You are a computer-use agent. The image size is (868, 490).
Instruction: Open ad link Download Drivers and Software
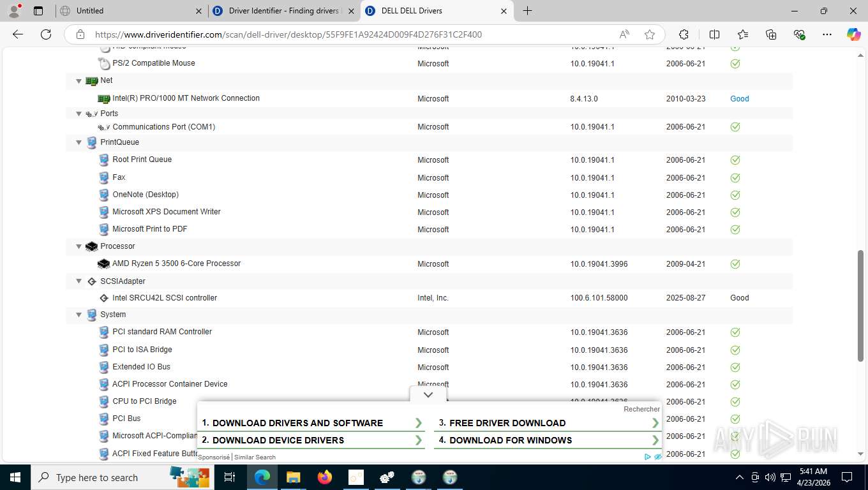312,423
